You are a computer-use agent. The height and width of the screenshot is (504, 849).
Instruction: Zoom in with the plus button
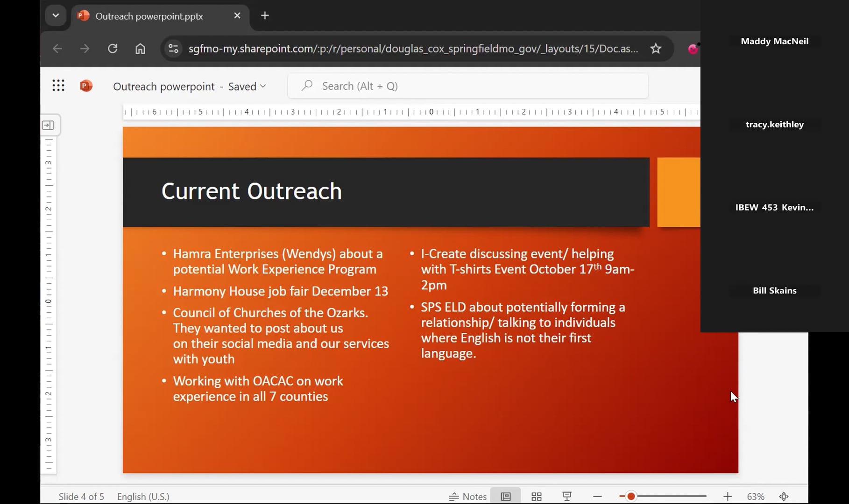click(728, 497)
